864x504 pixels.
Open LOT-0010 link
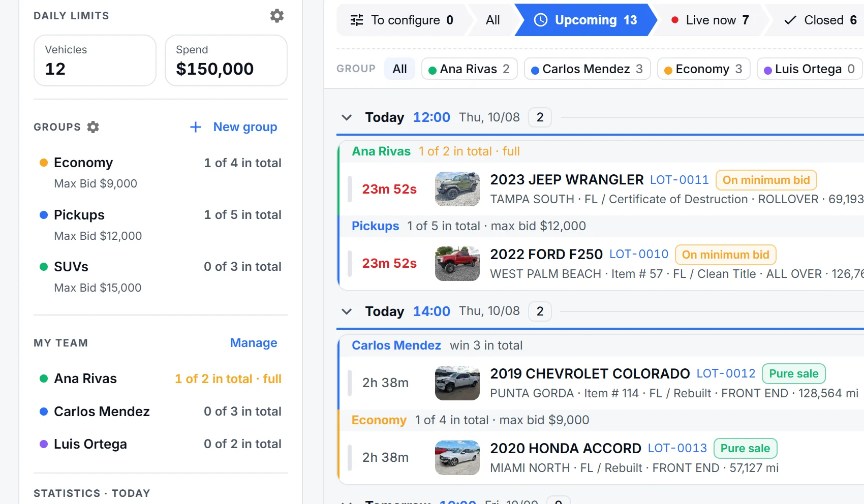[x=639, y=255]
